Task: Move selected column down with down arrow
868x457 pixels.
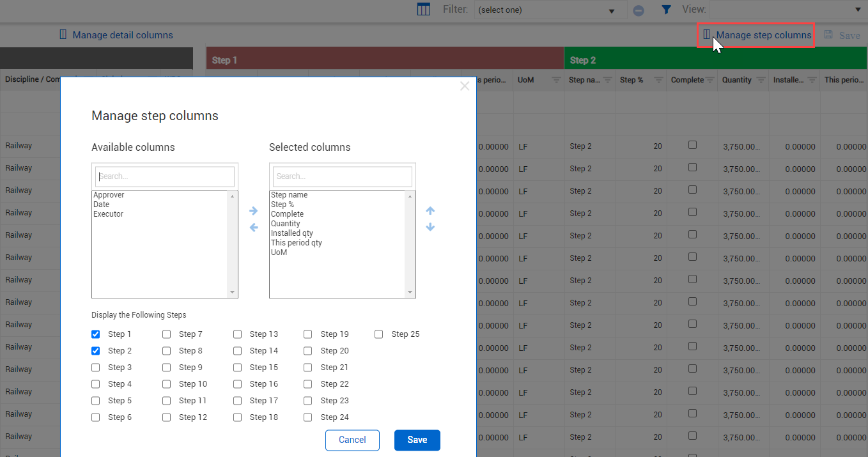Action: coord(430,228)
